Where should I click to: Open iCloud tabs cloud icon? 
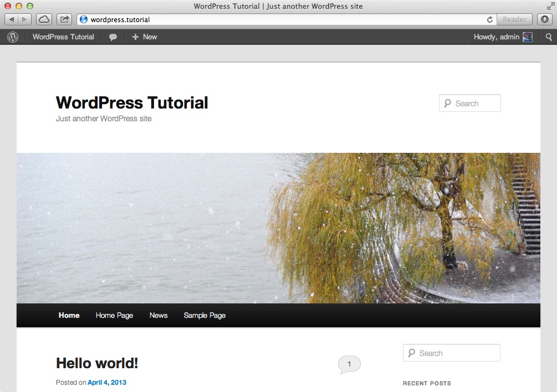click(x=44, y=19)
